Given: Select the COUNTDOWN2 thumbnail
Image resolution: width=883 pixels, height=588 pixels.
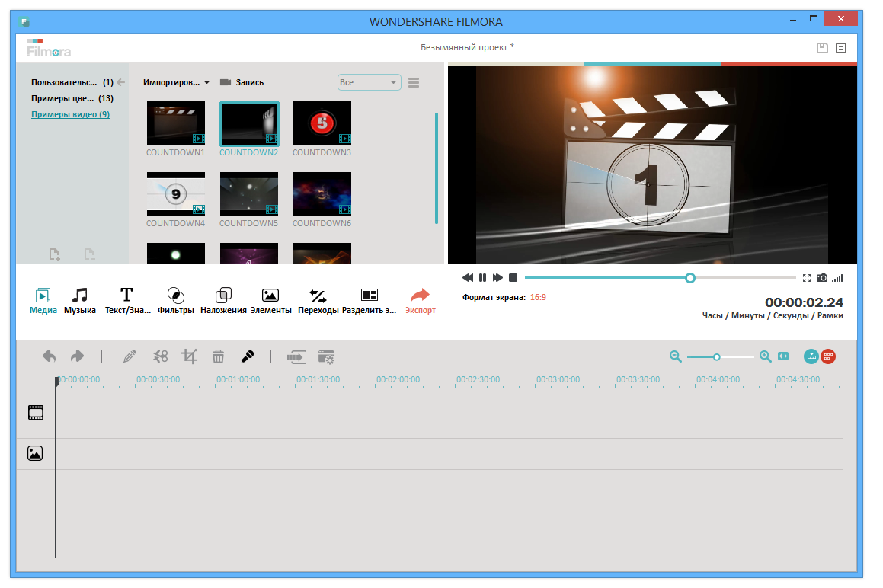Looking at the screenshot, I should point(249,123).
